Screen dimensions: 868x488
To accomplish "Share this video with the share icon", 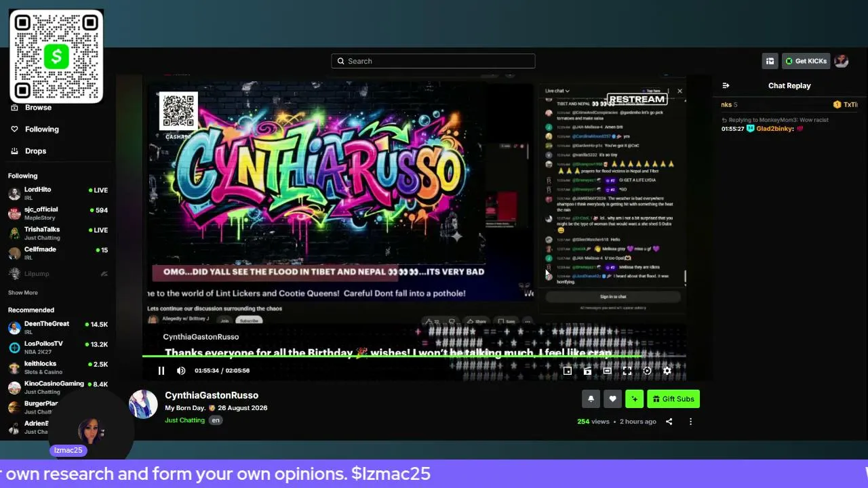I will (x=669, y=422).
